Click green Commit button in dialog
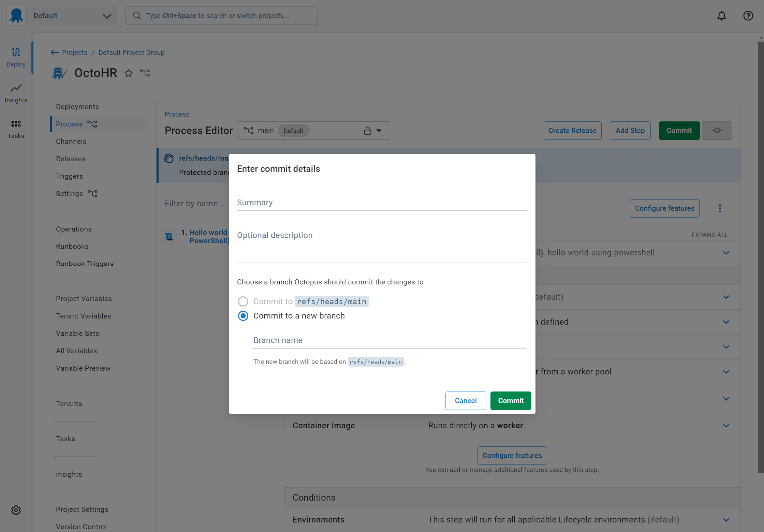764x532 pixels. [511, 401]
